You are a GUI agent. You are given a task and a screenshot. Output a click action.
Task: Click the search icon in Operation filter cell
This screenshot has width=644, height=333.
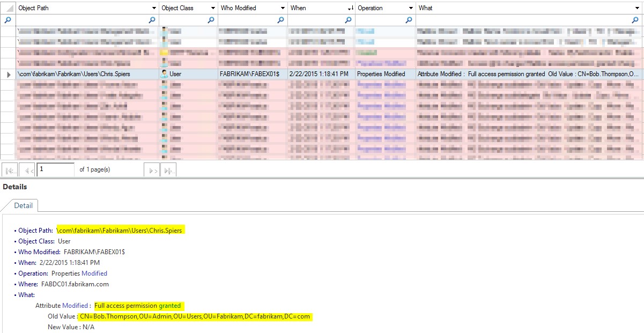coord(409,20)
